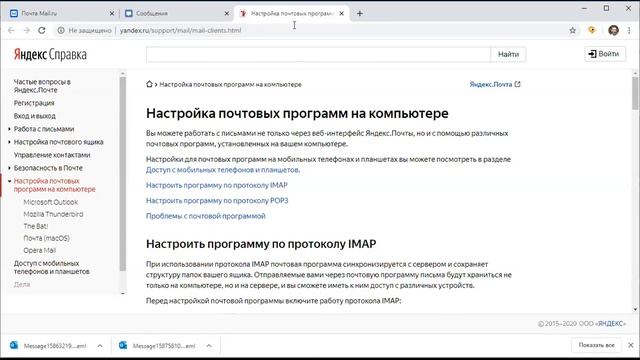640x360 pixels.
Task: Reload the current page
Action: click(42, 30)
